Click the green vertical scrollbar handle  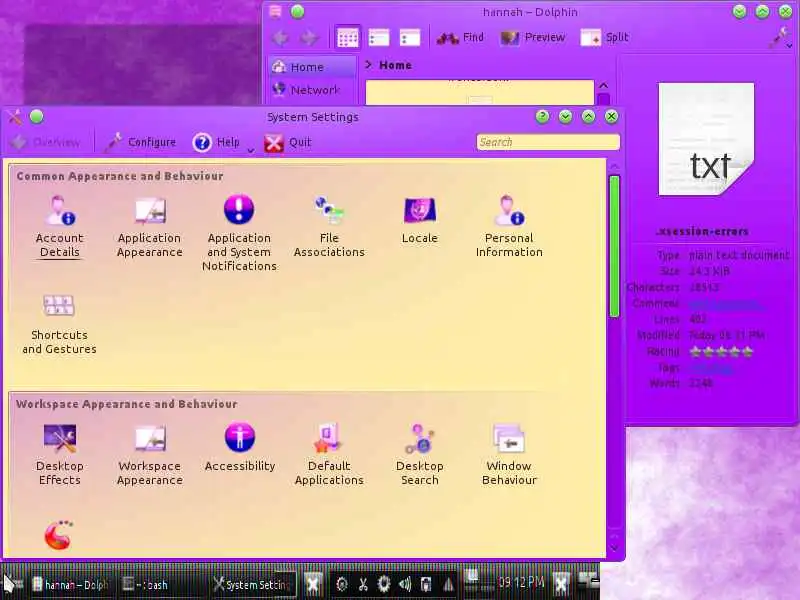pyautogui.click(x=614, y=246)
